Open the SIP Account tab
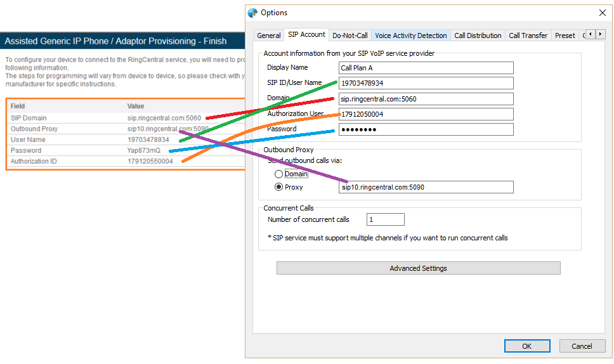614x364 pixels. (x=306, y=34)
